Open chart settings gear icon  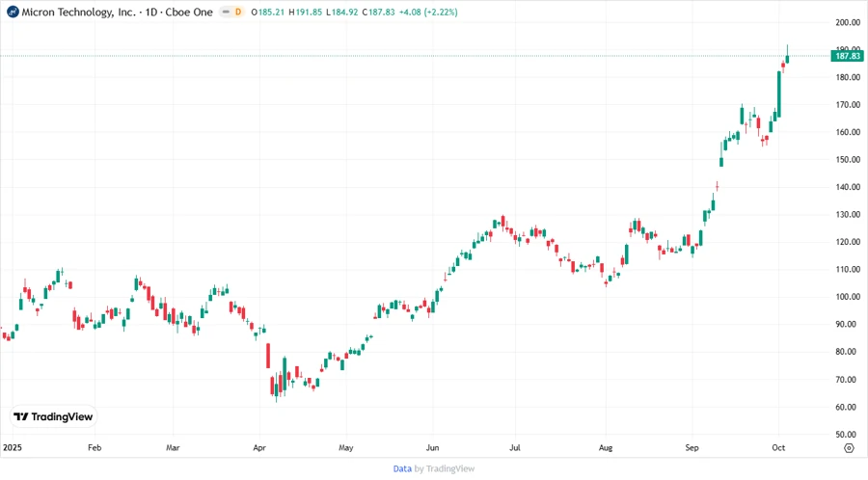[848, 447]
